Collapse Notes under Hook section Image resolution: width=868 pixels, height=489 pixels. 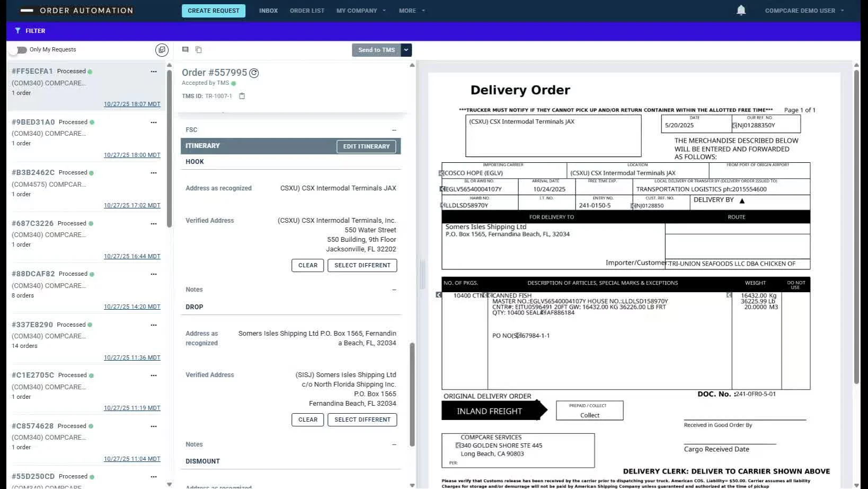(394, 290)
